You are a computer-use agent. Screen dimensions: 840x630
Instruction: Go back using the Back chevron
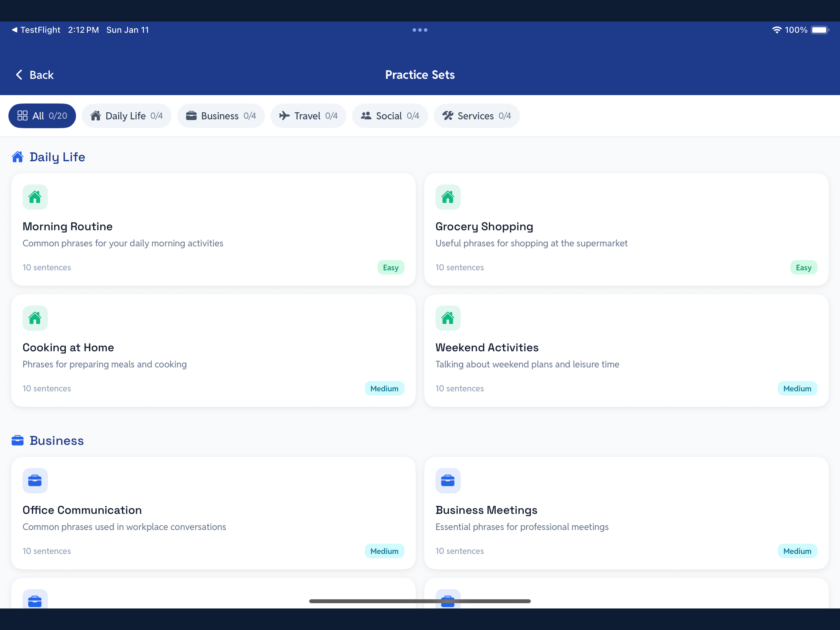(19, 74)
